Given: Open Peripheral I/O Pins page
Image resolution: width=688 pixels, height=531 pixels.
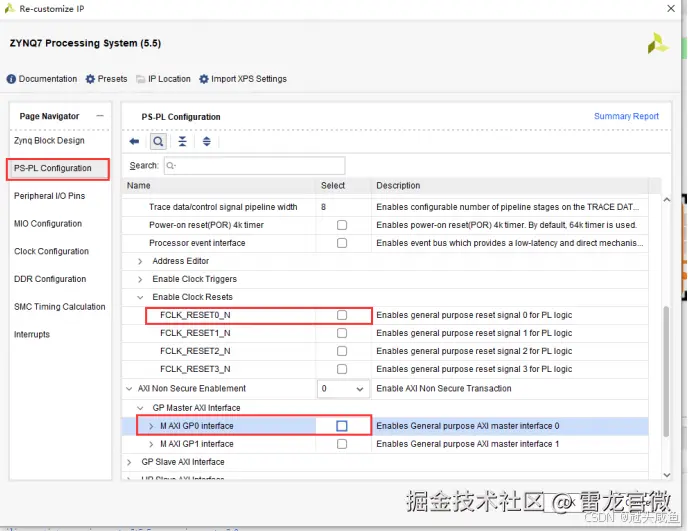Looking at the screenshot, I should click(50, 196).
